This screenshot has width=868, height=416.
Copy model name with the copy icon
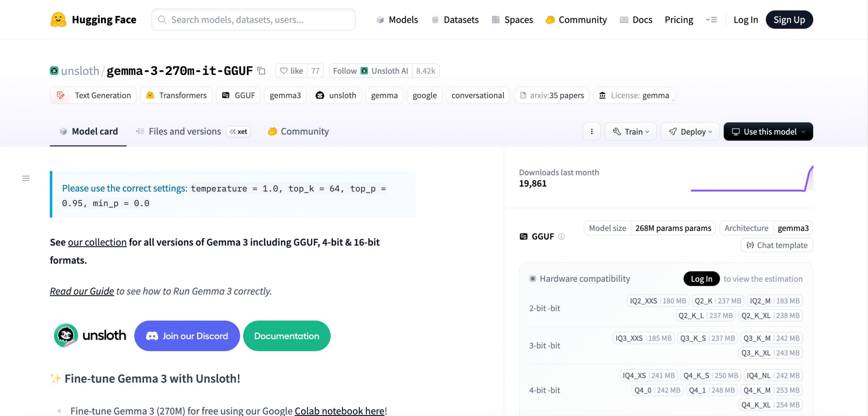(x=261, y=71)
